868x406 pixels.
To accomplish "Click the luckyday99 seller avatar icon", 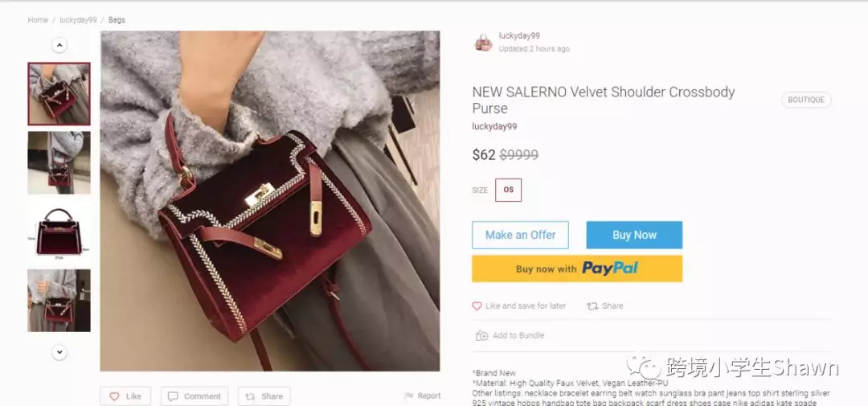I will click(483, 42).
